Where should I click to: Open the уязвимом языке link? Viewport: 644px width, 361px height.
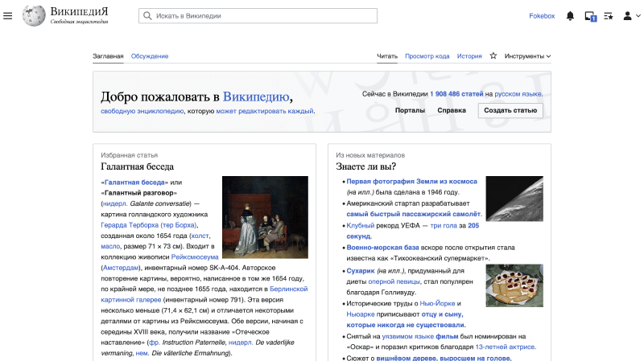click(408, 336)
